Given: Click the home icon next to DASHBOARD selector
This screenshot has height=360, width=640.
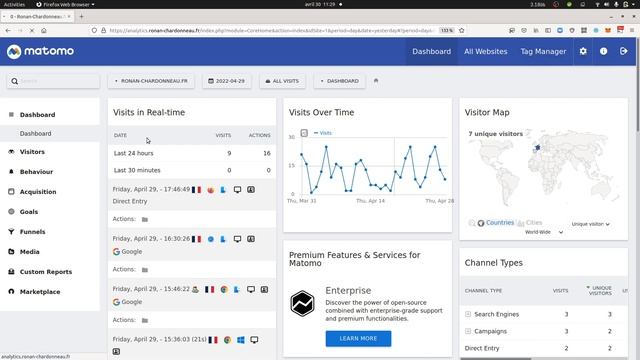Looking at the screenshot, I should coord(376,81).
